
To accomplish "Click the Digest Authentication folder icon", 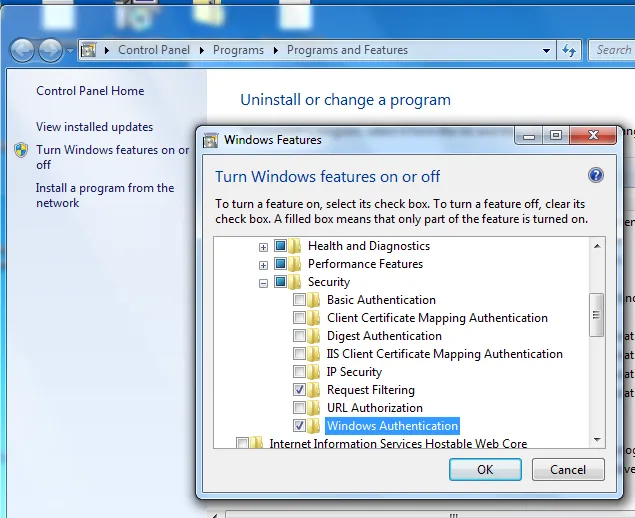I will click(313, 336).
